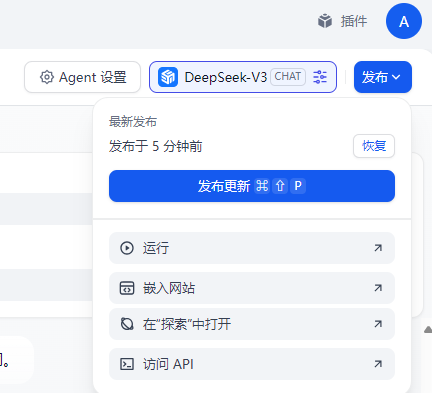Open model parameter sliders icon

[320, 77]
